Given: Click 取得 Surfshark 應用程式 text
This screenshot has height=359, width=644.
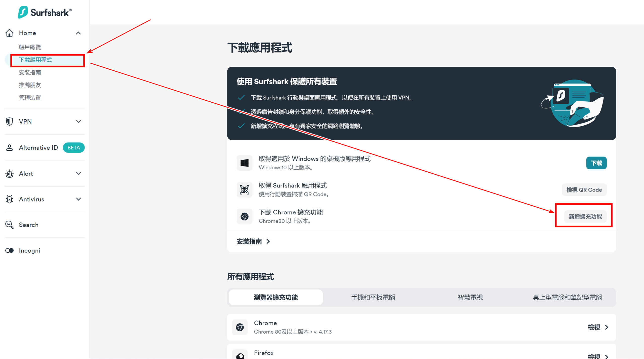Looking at the screenshot, I should [293, 185].
